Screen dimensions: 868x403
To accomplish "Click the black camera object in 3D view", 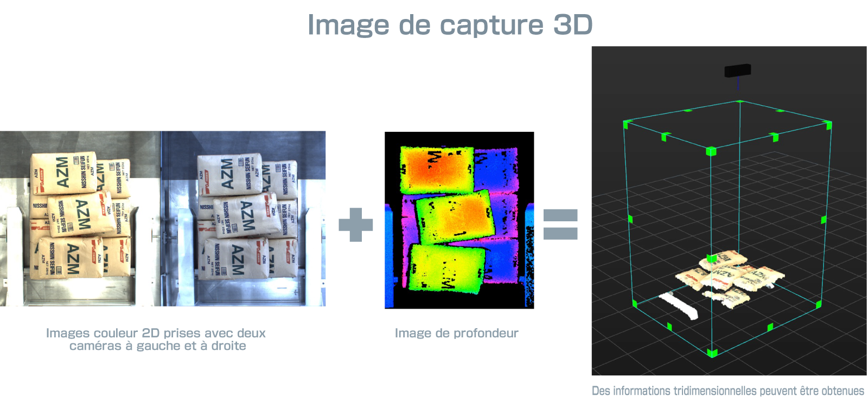I will click(x=738, y=71).
